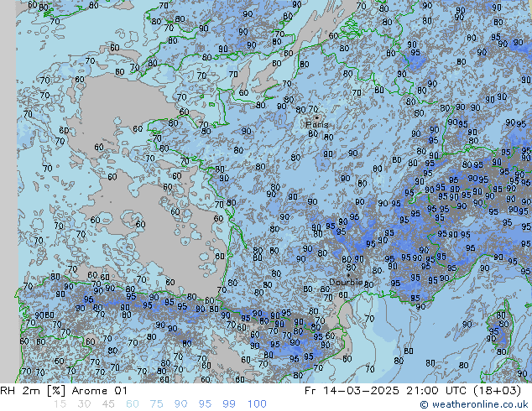Click legend value 95
This screenshot has width=532, height=411.
[205, 404]
